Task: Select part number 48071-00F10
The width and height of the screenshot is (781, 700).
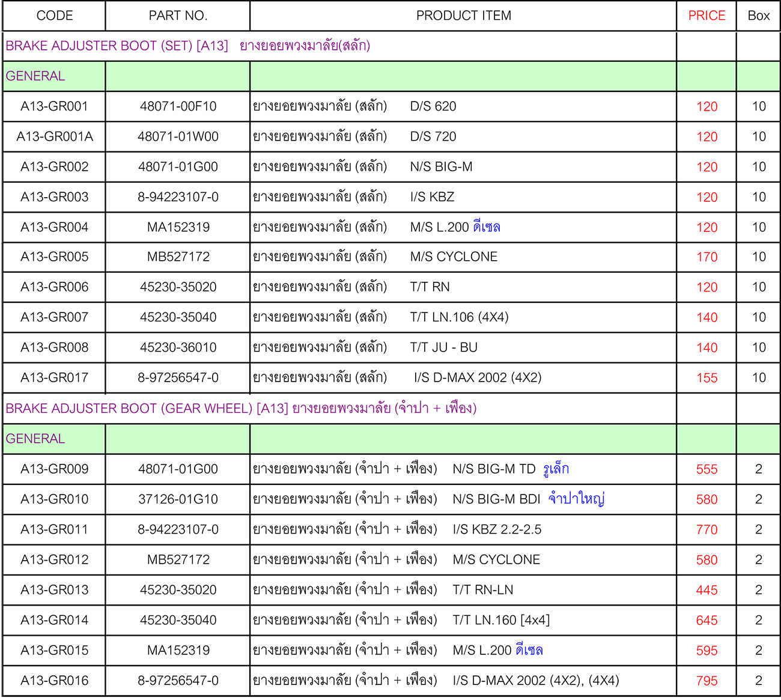Action: pyautogui.click(x=178, y=106)
